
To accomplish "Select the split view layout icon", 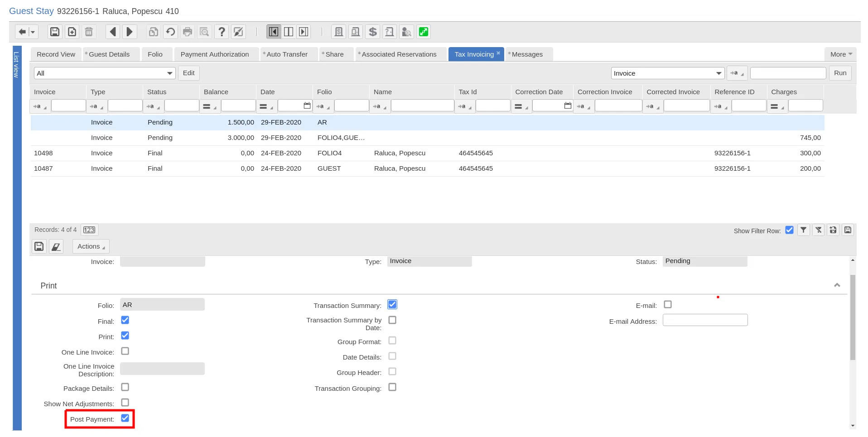I will (289, 32).
